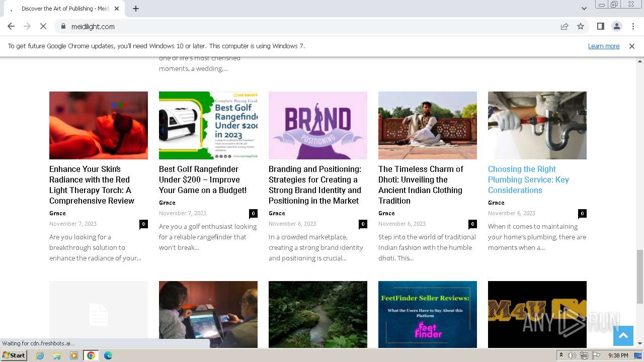Expand the tab search dropdown
Screen dimensions: 644x362
tap(584, 9)
